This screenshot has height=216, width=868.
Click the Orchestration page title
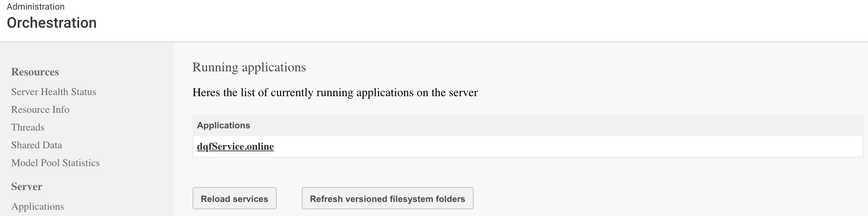52,23
